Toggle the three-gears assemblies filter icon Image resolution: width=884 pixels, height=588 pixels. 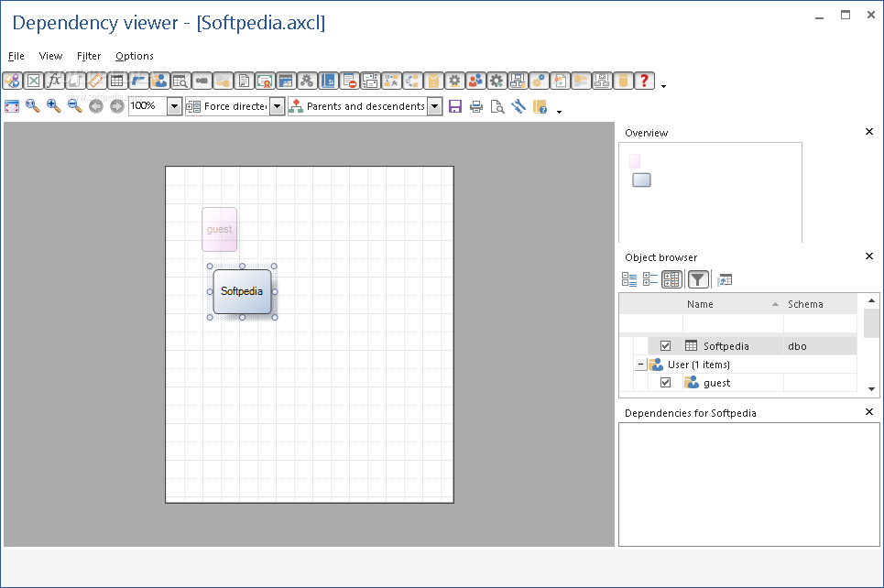307,82
